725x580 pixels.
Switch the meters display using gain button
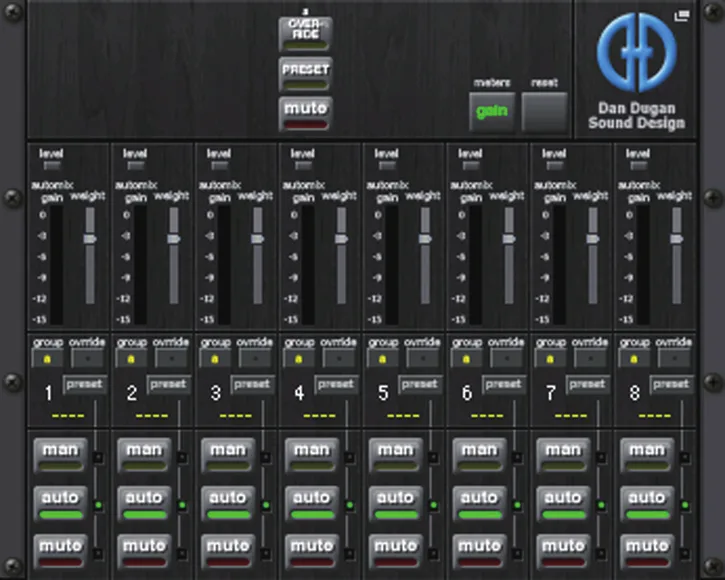tap(492, 111)
